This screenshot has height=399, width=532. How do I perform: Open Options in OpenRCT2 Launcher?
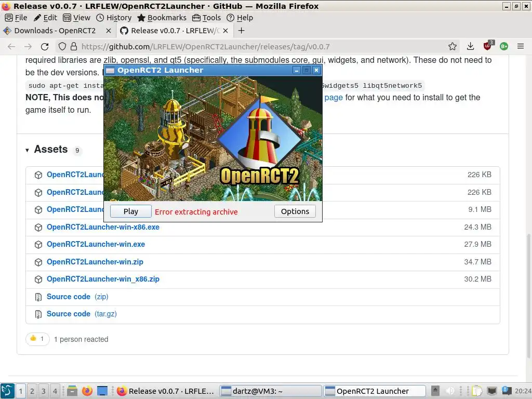tap(295, 211)
